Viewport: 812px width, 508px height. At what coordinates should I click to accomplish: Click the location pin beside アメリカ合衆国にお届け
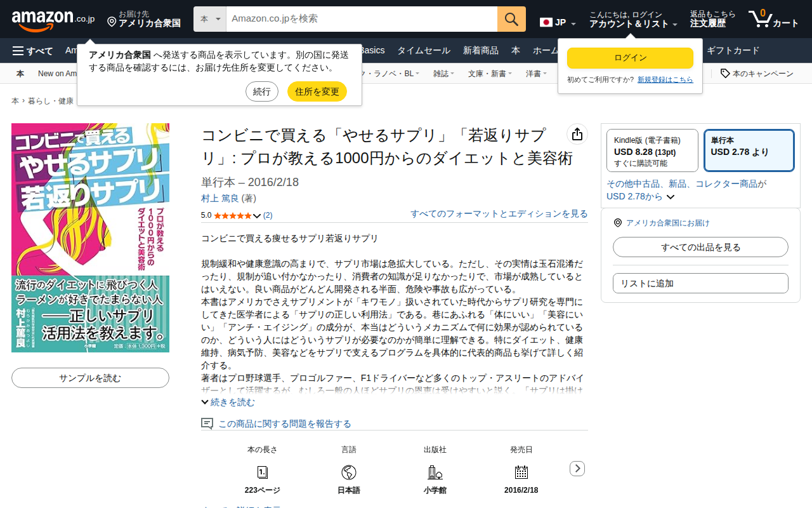click(x=618, y=223)
